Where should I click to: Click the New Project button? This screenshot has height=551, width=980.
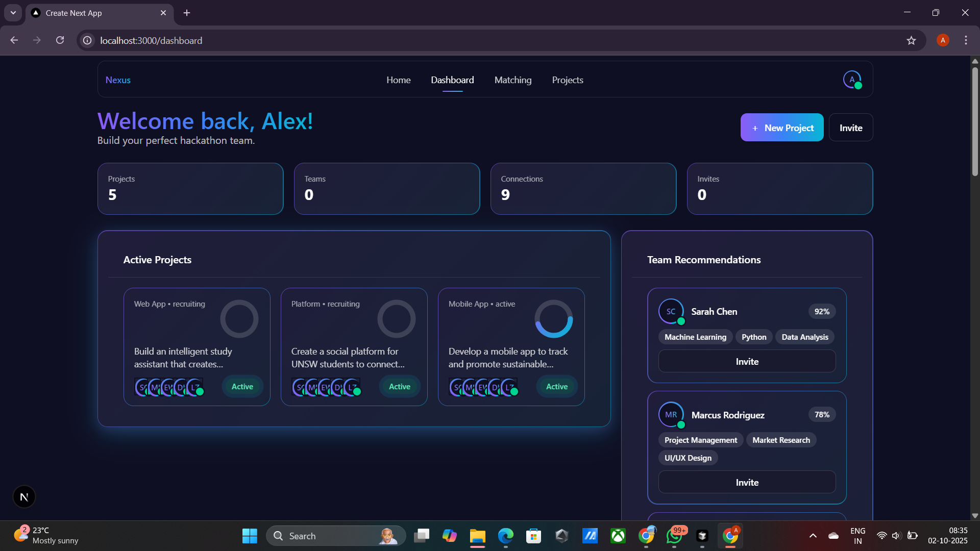781,128
